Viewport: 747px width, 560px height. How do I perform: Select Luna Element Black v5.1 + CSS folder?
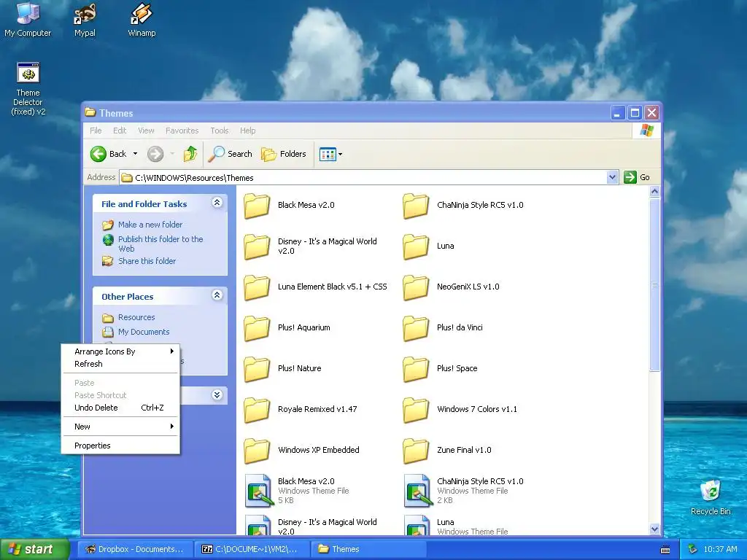(x=315, y=287)
